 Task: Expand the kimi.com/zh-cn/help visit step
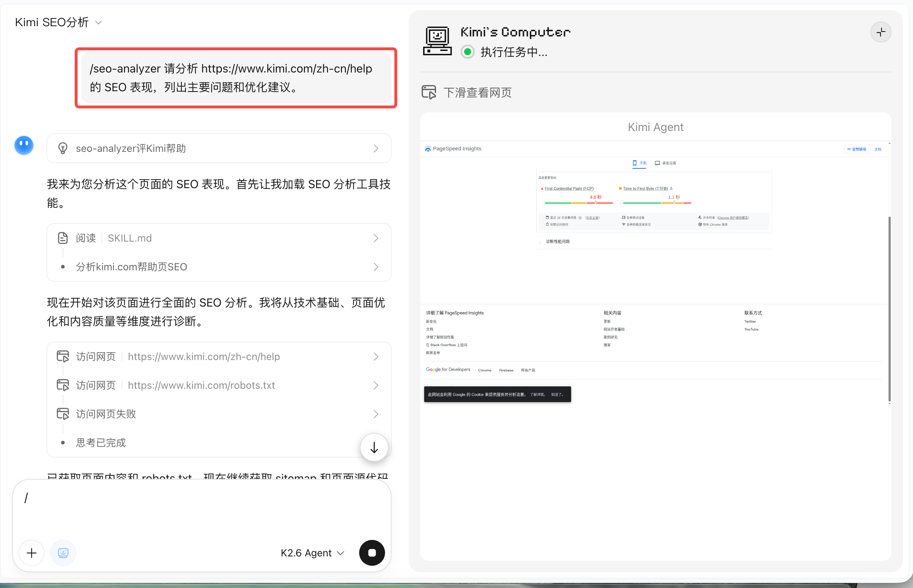point(376,356)
